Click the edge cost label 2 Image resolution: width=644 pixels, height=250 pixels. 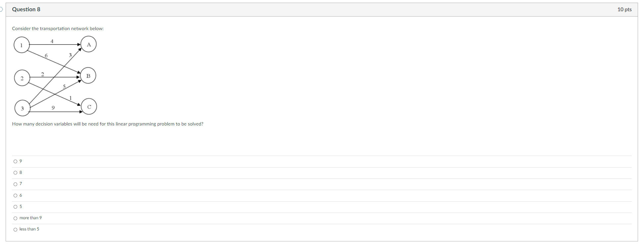point(42,74)
